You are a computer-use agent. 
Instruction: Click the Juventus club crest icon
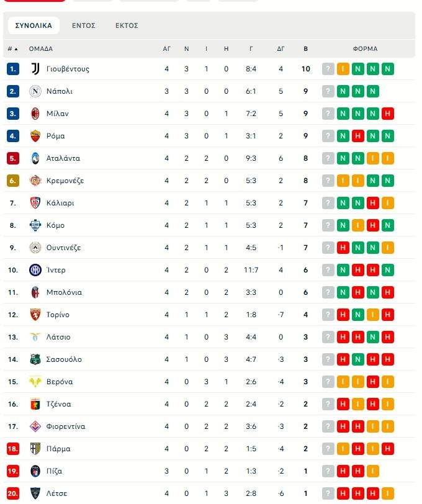point(35,69)
